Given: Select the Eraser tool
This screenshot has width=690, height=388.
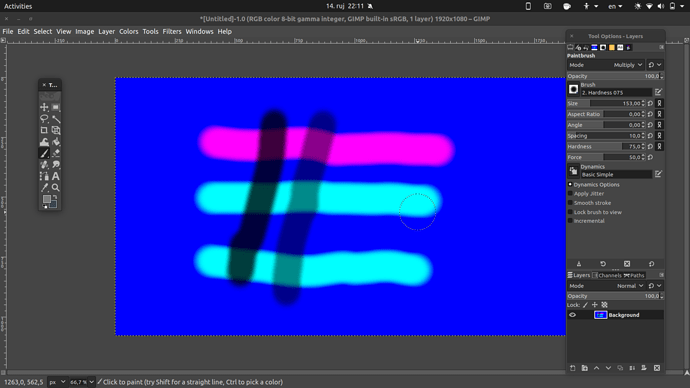Looking at the screenshot, I should click(x=56, y=153).
